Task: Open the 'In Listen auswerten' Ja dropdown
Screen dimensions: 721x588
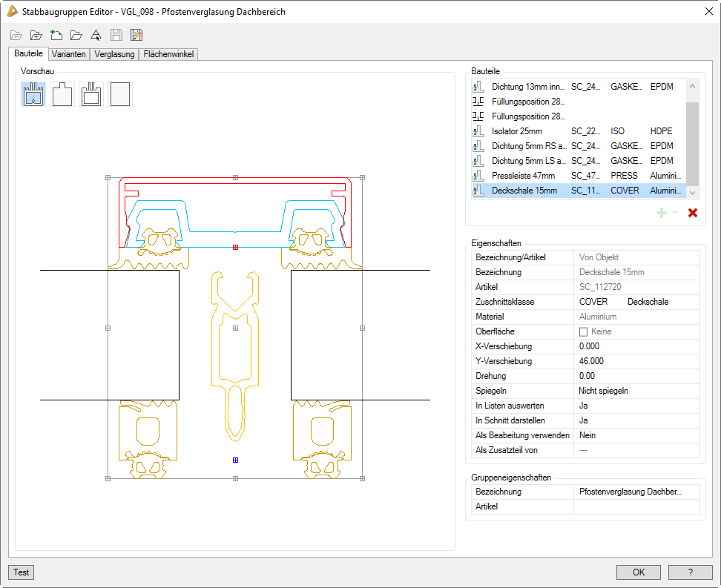Action: click(637, 406)
